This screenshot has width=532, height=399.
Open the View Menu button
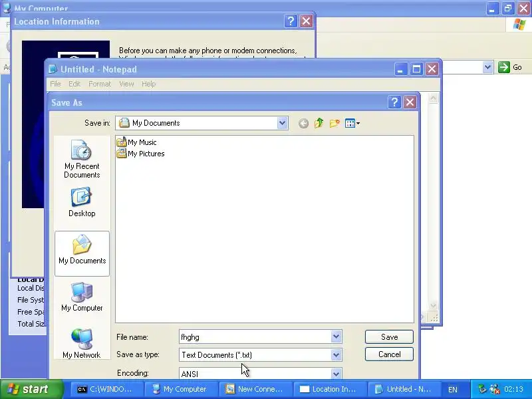352,123
